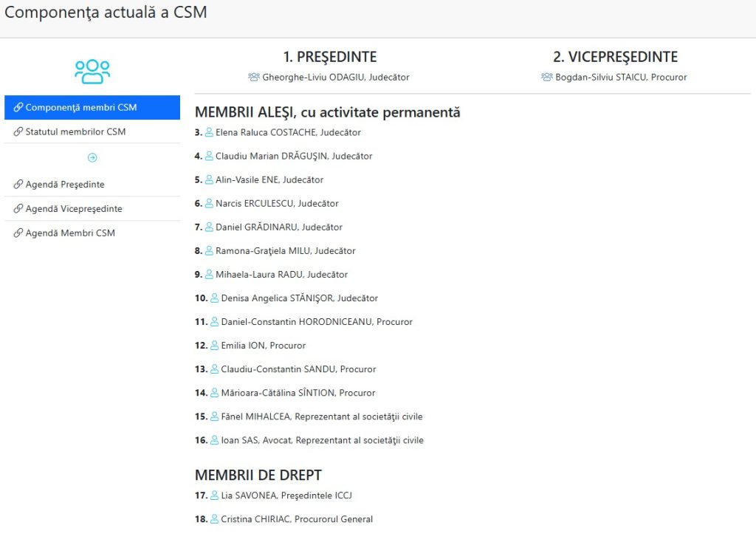
Task: Select text Lia SAVONEA, Președintele ICCJ
Action: (286, 495)
